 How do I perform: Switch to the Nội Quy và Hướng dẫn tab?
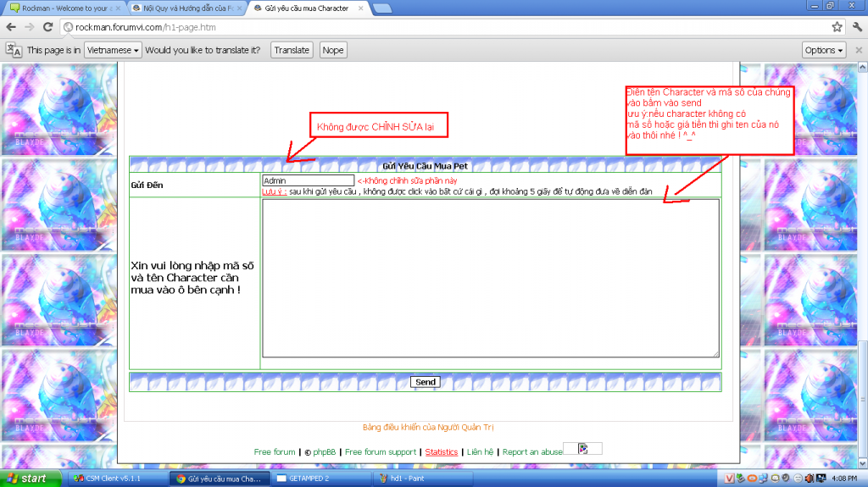click(186, 8)
